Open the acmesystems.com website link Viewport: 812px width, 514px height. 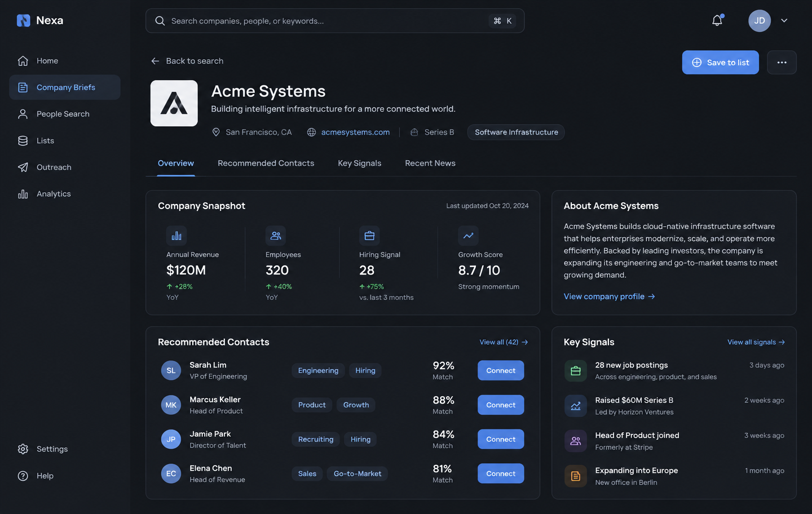355,132
